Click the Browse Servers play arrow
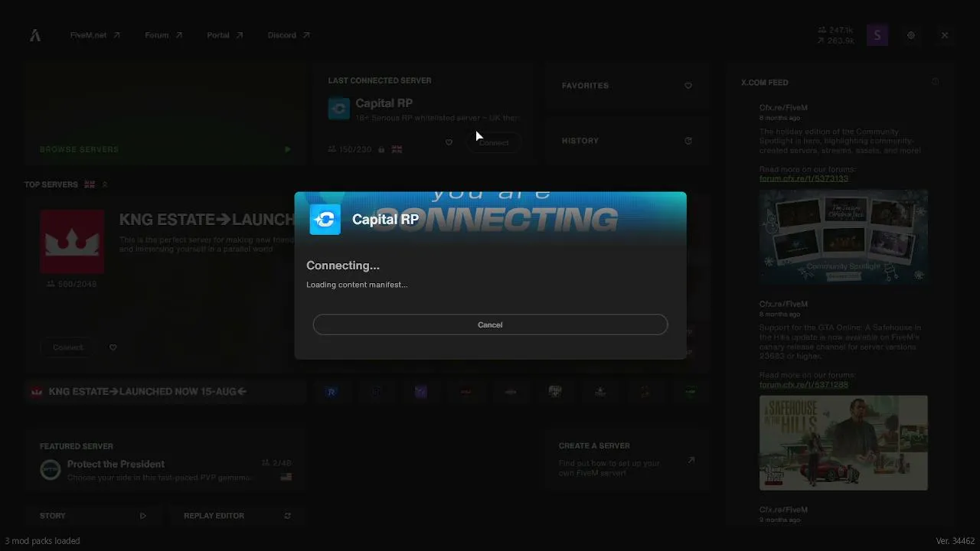The image size is (980, 551). click(x=287, y=149)
